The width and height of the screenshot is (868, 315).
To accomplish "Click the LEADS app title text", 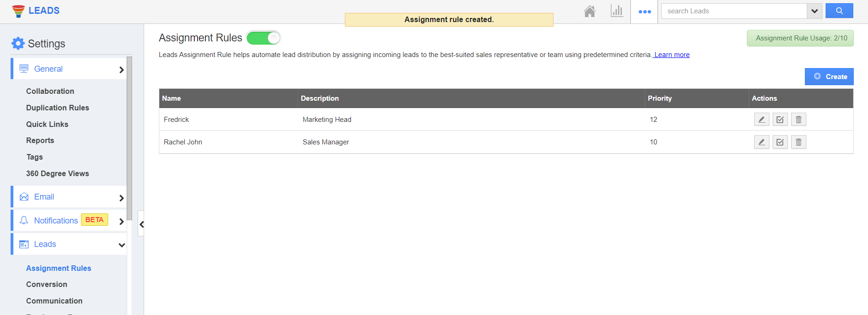I will 44,11.
